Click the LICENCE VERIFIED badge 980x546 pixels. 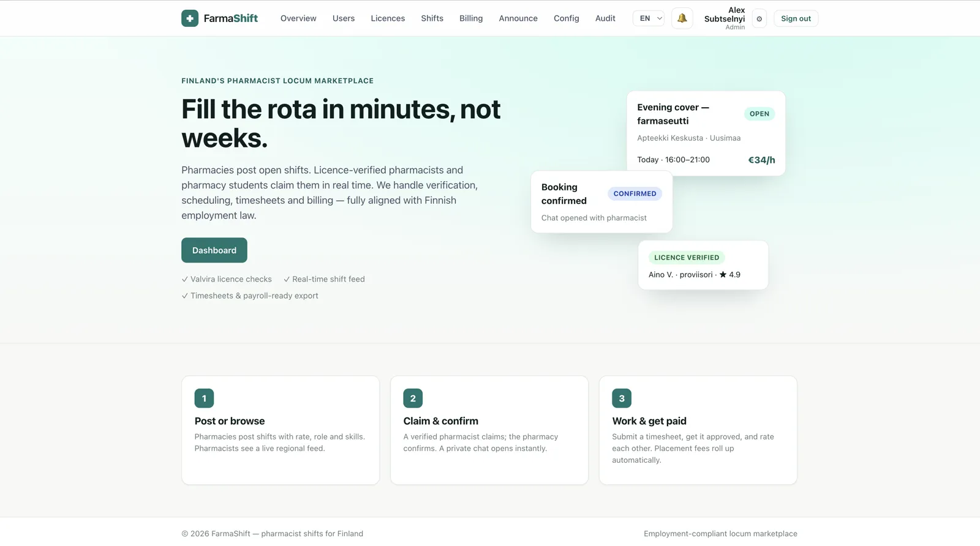coord(687,258)
